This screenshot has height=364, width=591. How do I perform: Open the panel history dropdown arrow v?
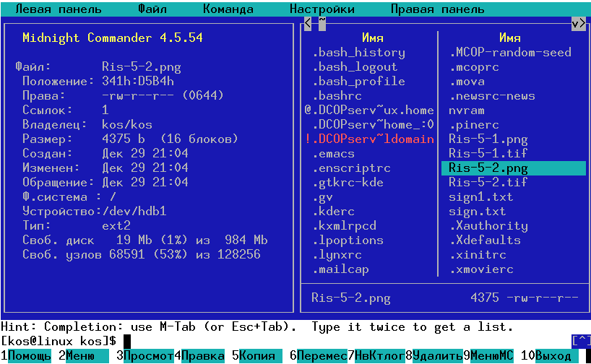(578, 23)
